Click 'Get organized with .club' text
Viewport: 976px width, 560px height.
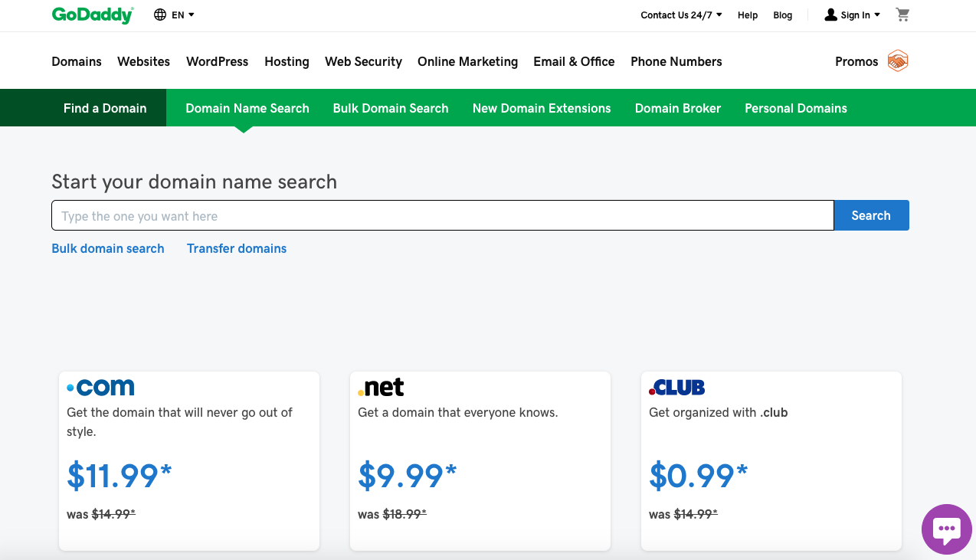(719, 412)
